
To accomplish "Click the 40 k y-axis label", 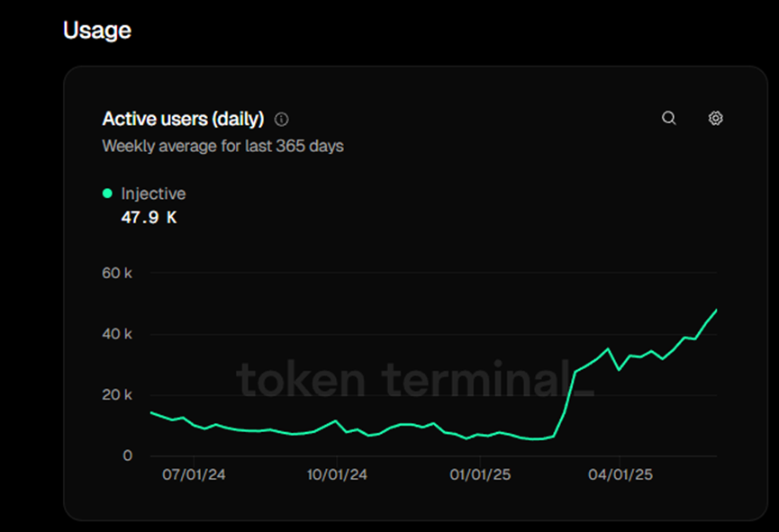I will [x=116, y=334].
